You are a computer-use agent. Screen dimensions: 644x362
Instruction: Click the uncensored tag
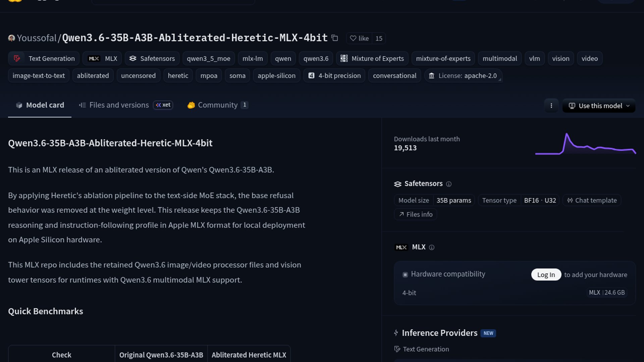point(138,76)
